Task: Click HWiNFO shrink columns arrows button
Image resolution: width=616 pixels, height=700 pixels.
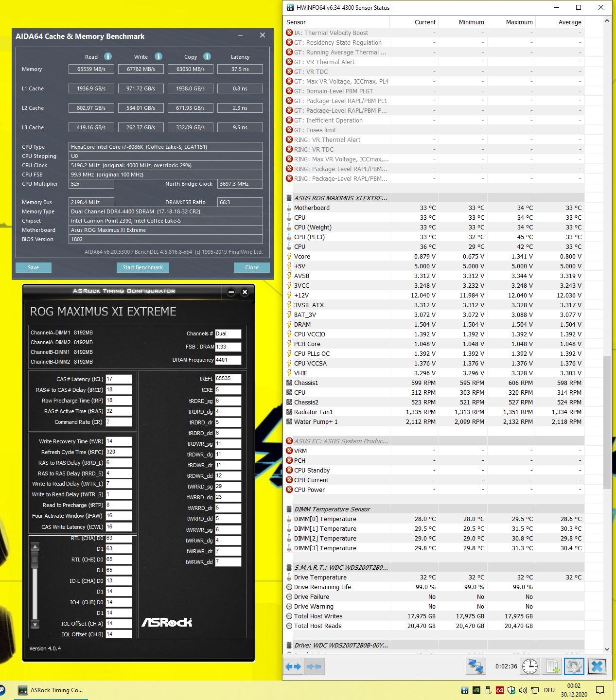Action: click(x=314, y=666)
